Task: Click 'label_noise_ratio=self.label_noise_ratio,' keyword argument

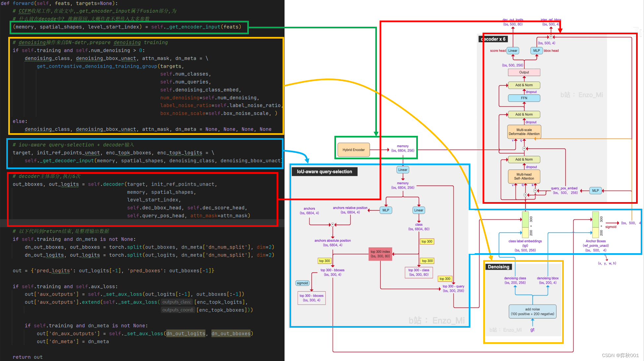Action: tap(221, 105)
